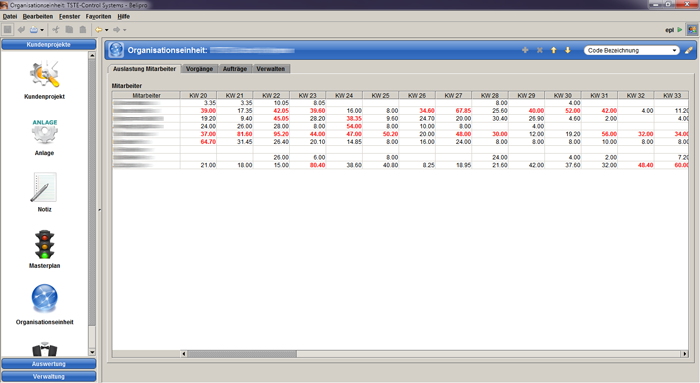Click the save square toolbar icon
The height and width of the screenshot is (383, 700).
coord(8,29)
